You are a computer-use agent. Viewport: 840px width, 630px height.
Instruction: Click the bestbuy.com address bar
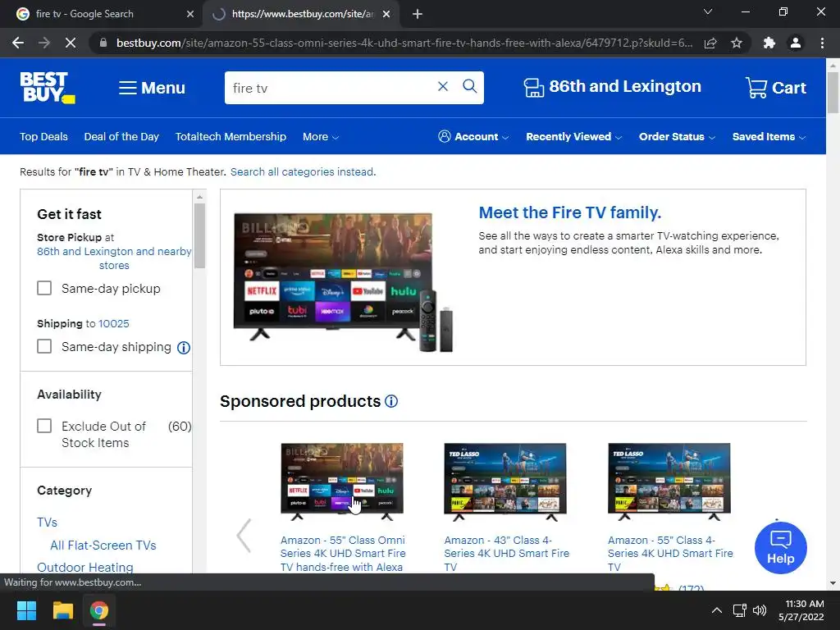point(404,43)
